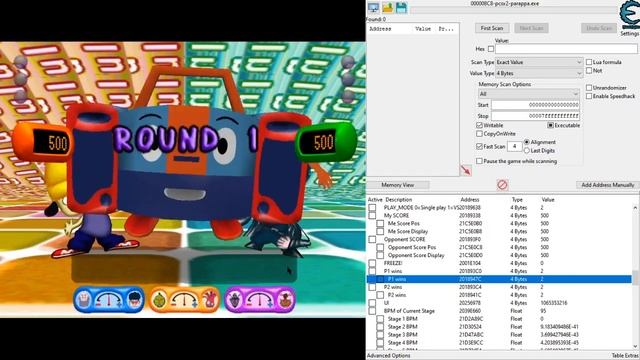The width and height of the screenshot is (640, 360).
Task: Open Memory View
Action: coord(398,185)
